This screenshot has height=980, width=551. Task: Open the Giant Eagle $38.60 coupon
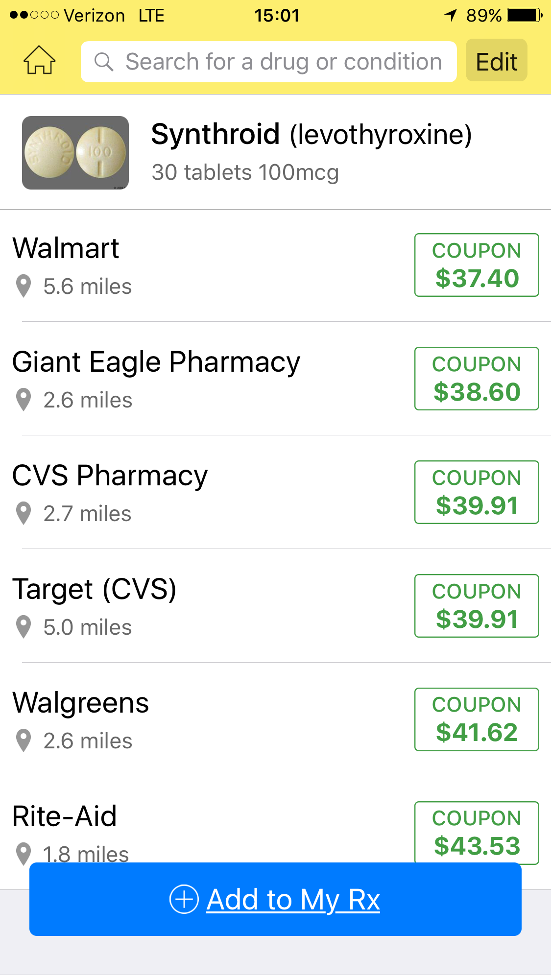[x=477, y=379]
